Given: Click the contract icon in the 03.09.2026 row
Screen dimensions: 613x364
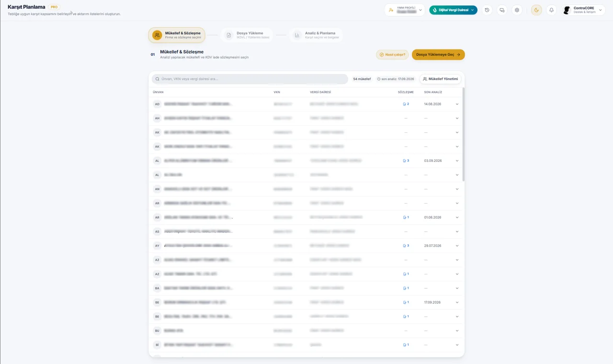Looking at the screenshot, I should pos(406,161).
